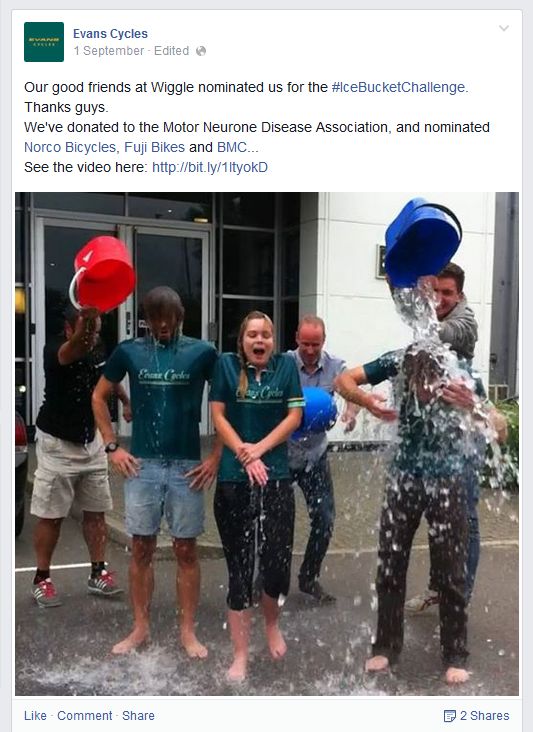The image size is (533, 732).
Task: Like this Evans Cycles post
Action: point(35,716)
